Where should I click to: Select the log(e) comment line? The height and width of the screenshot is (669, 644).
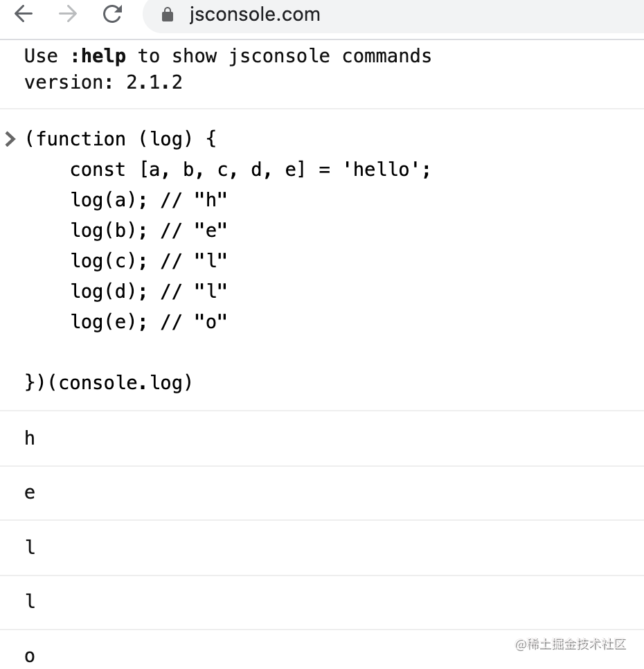pos(149,321)
